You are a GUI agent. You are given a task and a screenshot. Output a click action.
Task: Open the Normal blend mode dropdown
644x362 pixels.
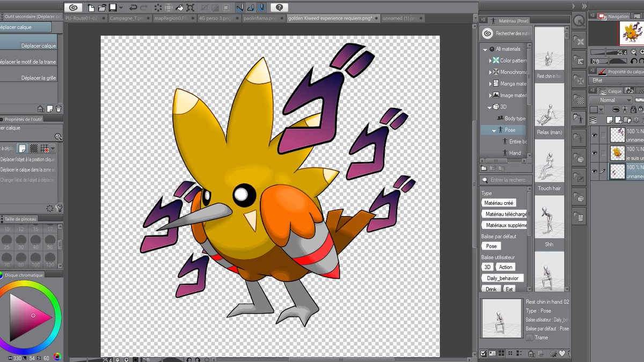tap(611, 100)
